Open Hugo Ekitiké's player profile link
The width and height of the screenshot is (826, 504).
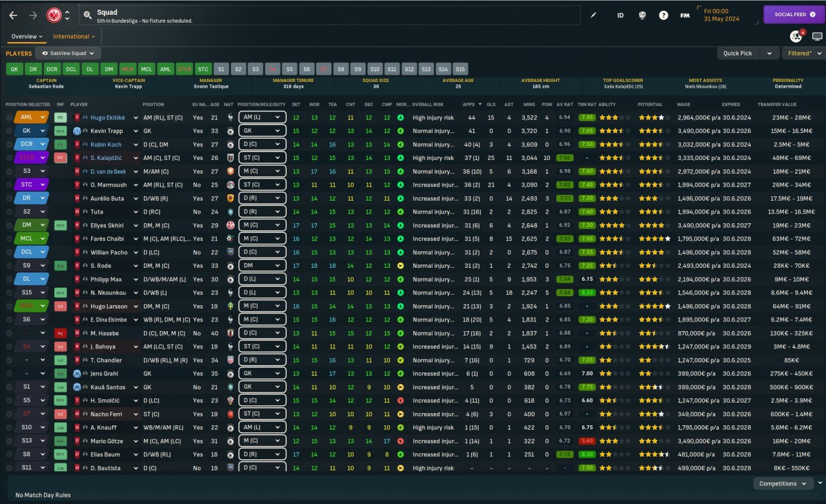[108, 117]
